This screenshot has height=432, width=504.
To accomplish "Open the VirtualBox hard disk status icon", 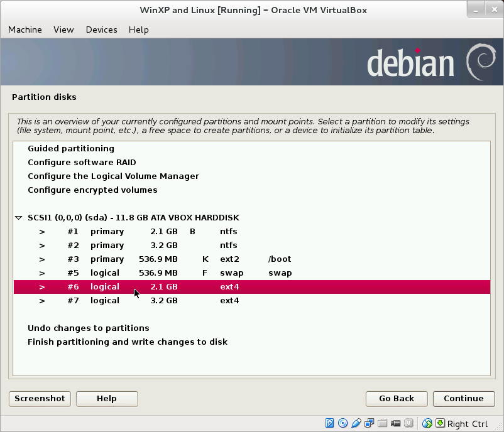I will [329, 423].
